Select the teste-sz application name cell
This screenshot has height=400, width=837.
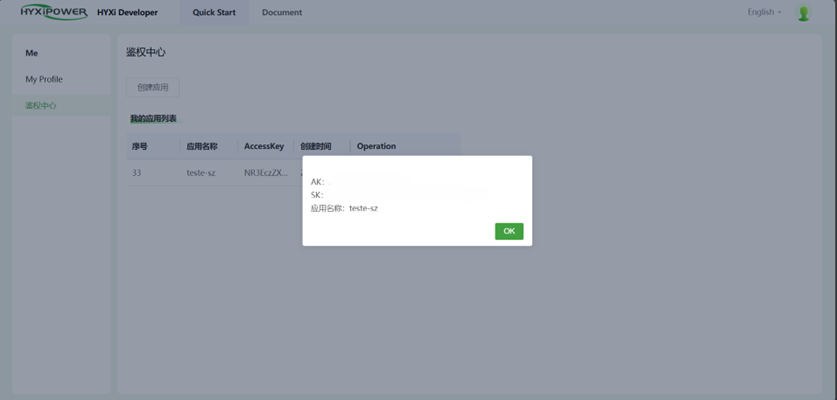click(201, 173)
